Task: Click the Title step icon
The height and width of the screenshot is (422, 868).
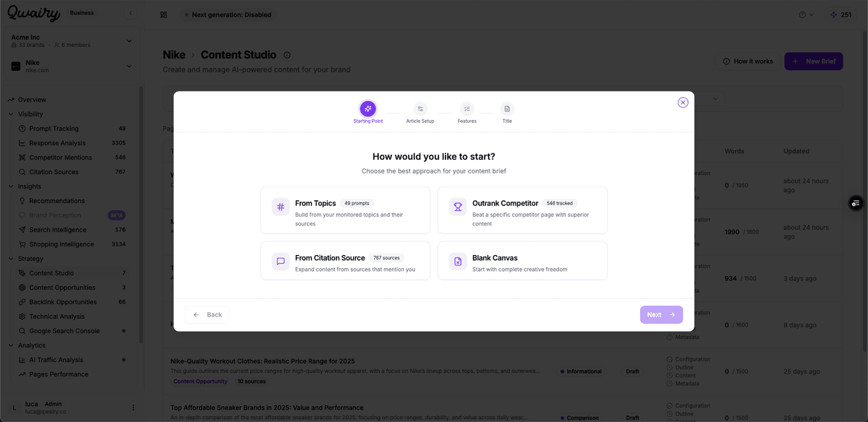Action: point(507,109)
